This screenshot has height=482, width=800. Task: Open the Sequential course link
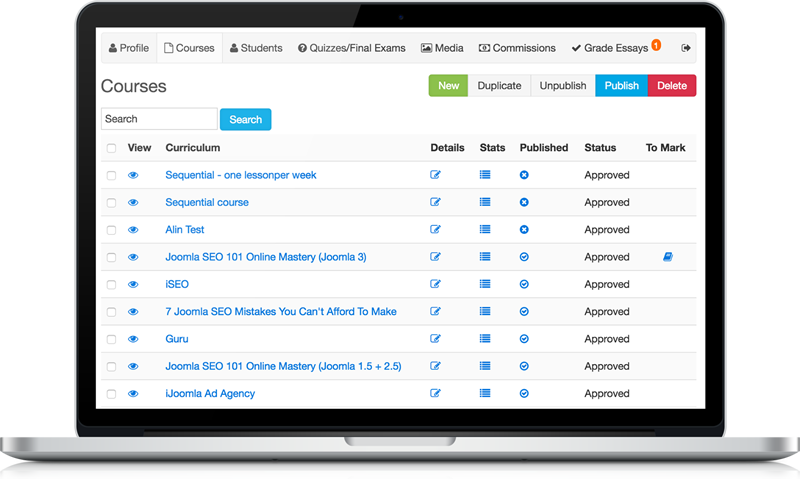207,202
